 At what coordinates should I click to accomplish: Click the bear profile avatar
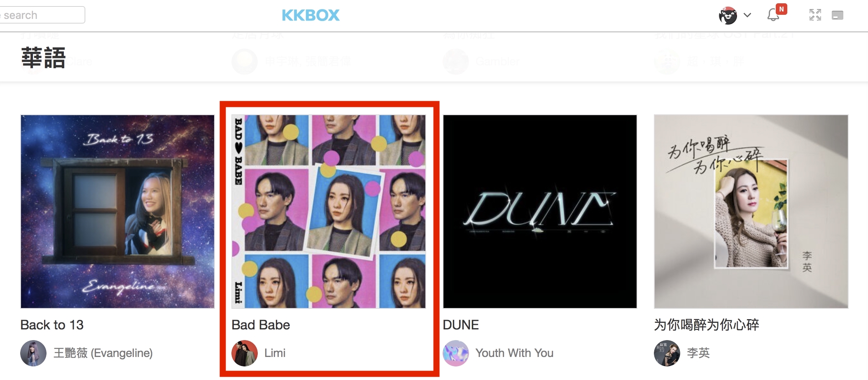pos(728,16)
